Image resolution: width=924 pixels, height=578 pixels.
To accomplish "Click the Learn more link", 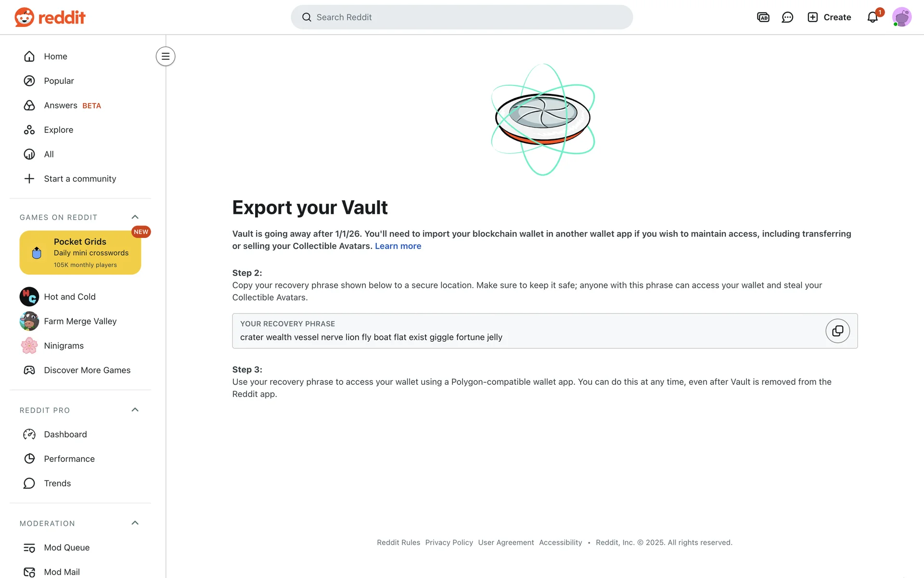I will pyautogui.click(x=398, y=246).
